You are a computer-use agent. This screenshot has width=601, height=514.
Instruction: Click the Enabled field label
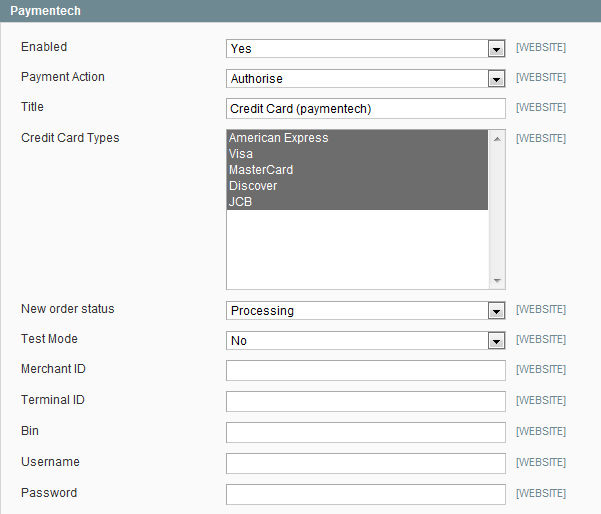pyautogui.click(x=44, y=47)
